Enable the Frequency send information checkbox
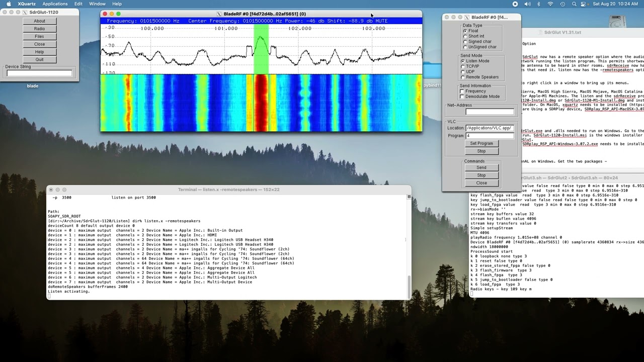Viewport: 644px width, 362px height. (462, 91)
